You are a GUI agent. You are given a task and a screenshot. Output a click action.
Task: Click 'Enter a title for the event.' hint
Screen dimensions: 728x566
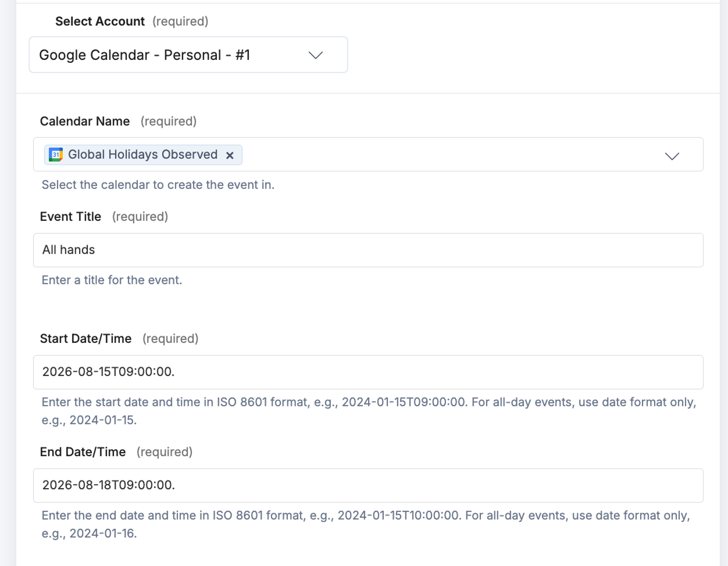(112, 280)
